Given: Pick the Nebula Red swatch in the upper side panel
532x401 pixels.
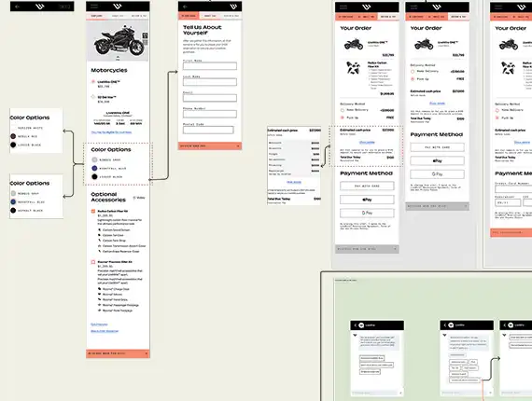Looking at the screenshot, I should click(13, 136).
